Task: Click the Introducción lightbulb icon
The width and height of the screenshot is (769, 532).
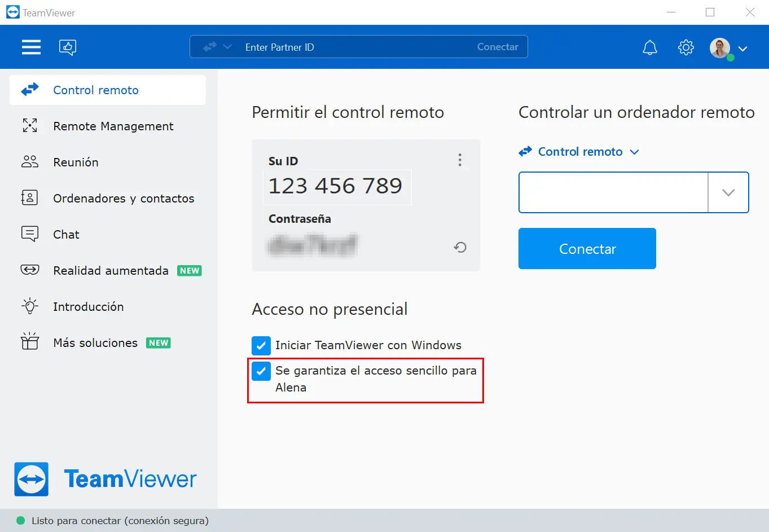Action: [30, 306]
